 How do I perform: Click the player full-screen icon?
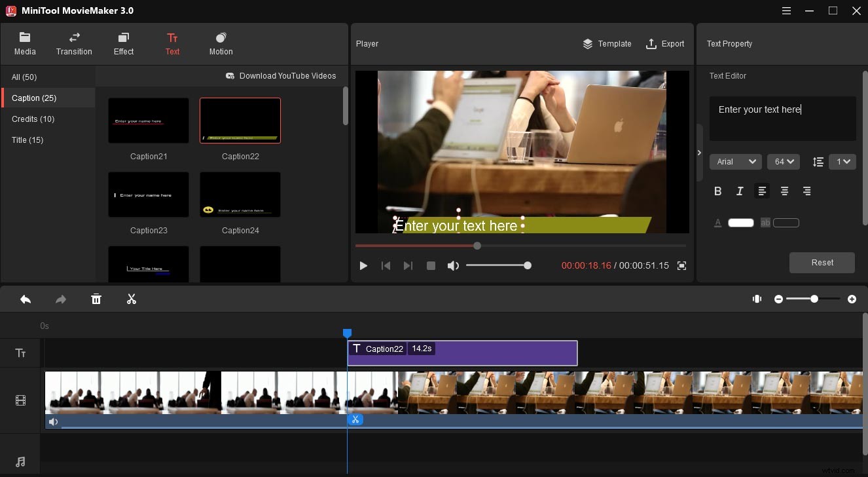[x=681, y=265]
